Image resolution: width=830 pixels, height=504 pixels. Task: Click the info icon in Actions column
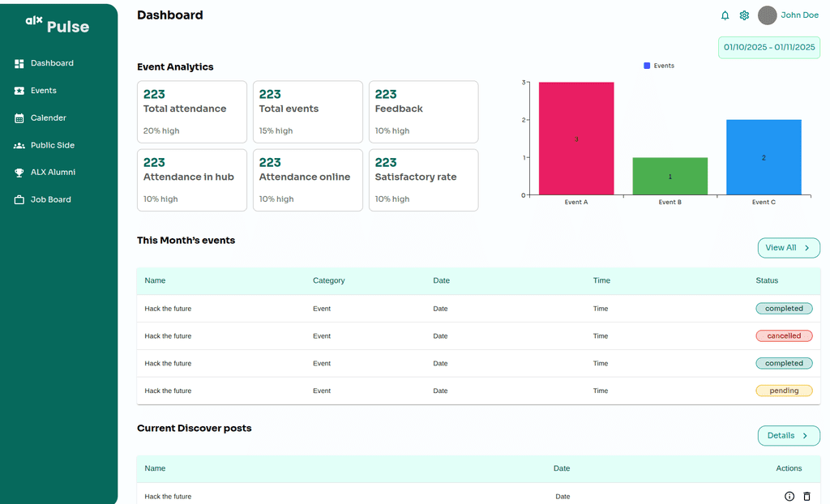tap(789, 496)
